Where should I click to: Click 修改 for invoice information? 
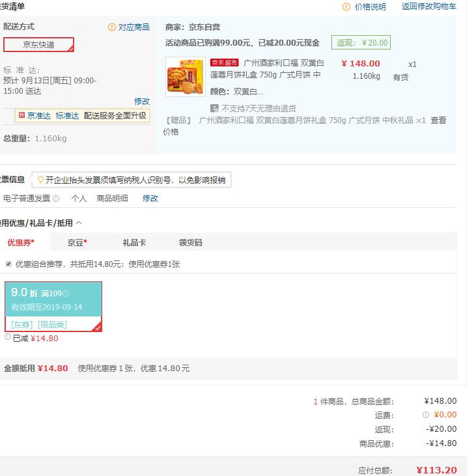click(150, 198)
